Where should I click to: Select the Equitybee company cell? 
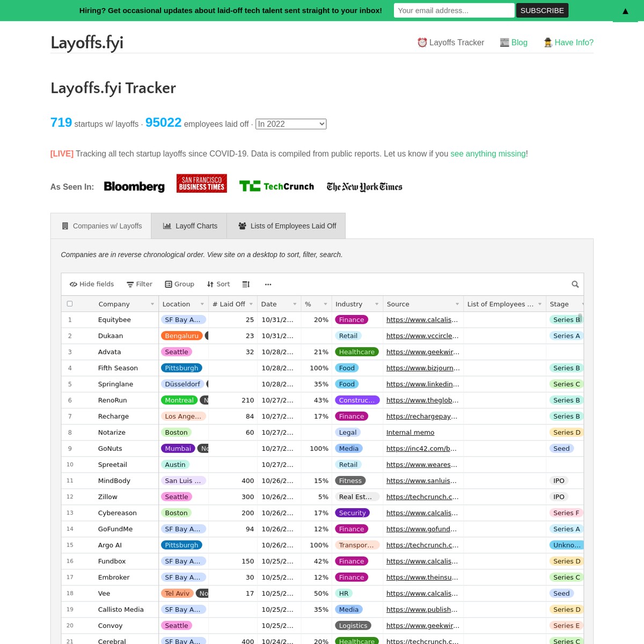click(x=114, y=320)
